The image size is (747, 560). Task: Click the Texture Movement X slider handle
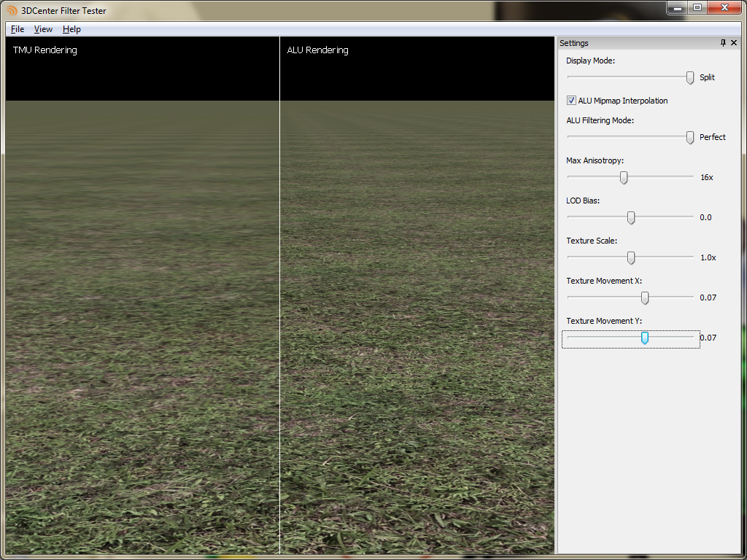pyautogui.click(x=645, y=297)
